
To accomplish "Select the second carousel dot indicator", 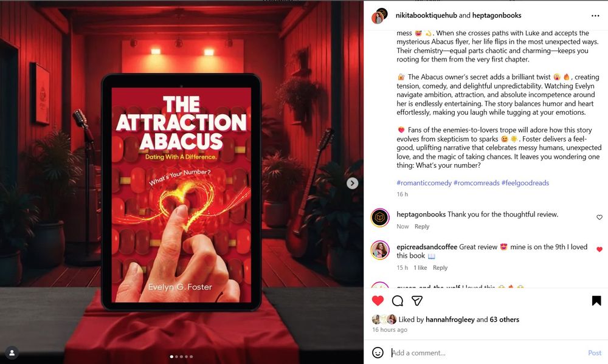I will 176,357.
